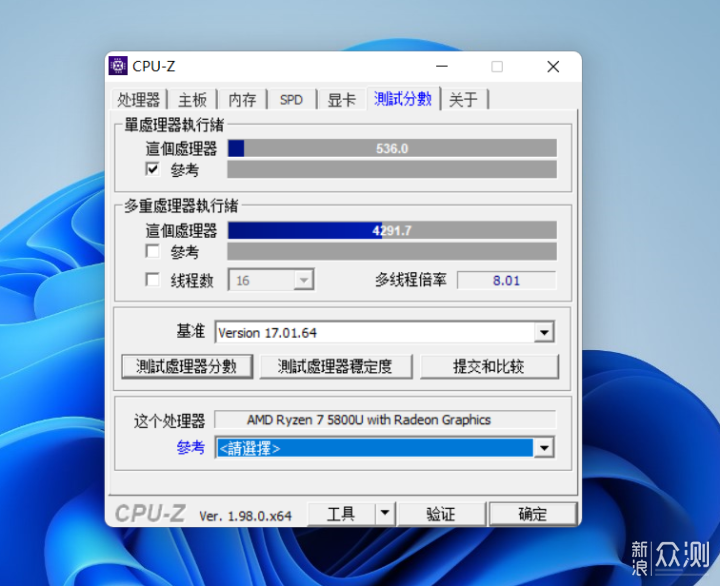Expand the thread count dropdown showing 16
The image size is (720, 586).
click(303, 280)
